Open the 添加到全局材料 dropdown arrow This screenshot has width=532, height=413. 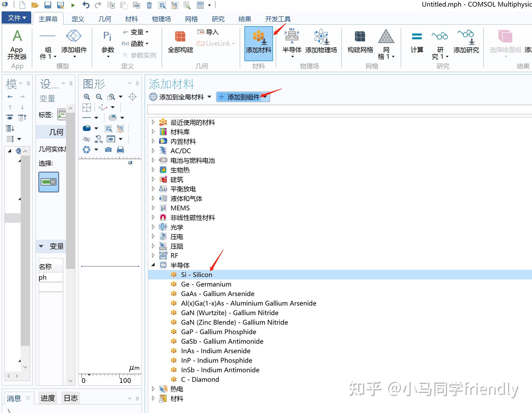point(209,97)
